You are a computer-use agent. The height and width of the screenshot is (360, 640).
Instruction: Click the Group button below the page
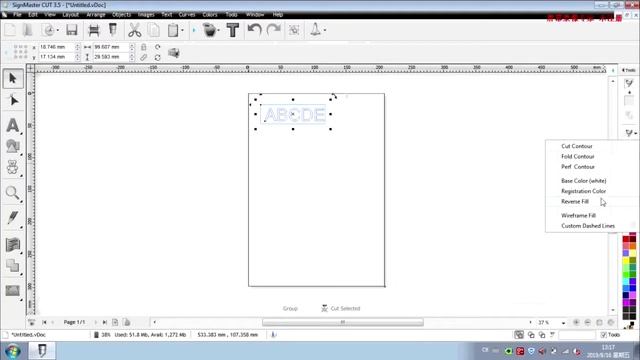pos(290,308)
